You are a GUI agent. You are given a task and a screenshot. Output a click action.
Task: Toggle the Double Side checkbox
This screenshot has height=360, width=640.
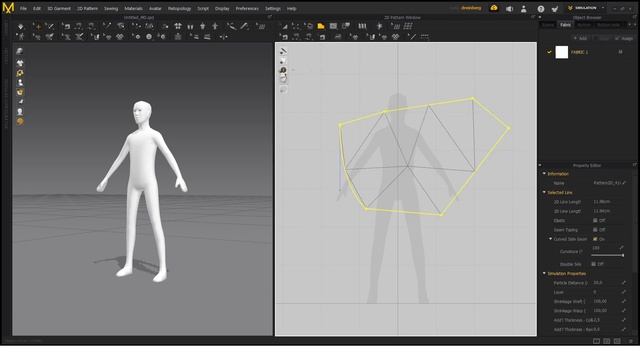pos(593,264)
